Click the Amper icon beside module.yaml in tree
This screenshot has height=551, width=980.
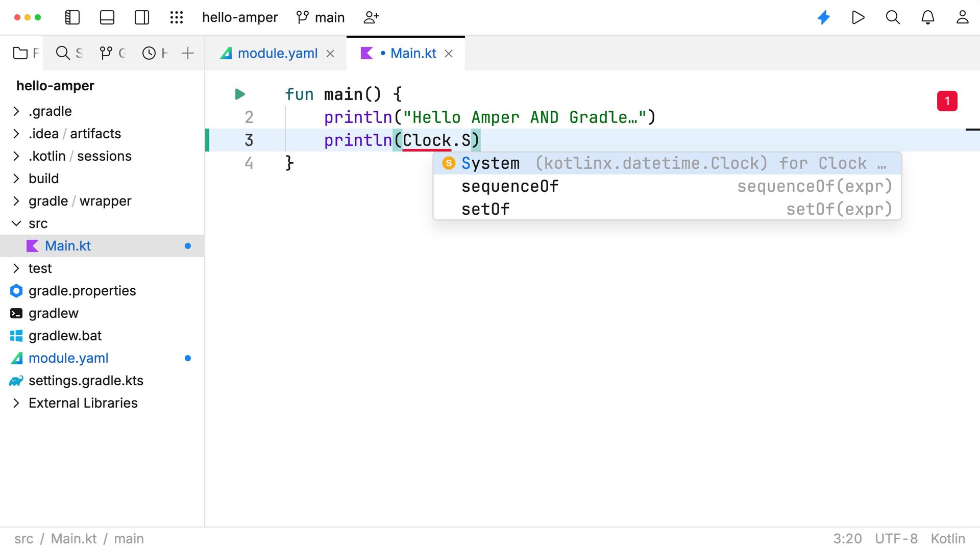[16, 358]
